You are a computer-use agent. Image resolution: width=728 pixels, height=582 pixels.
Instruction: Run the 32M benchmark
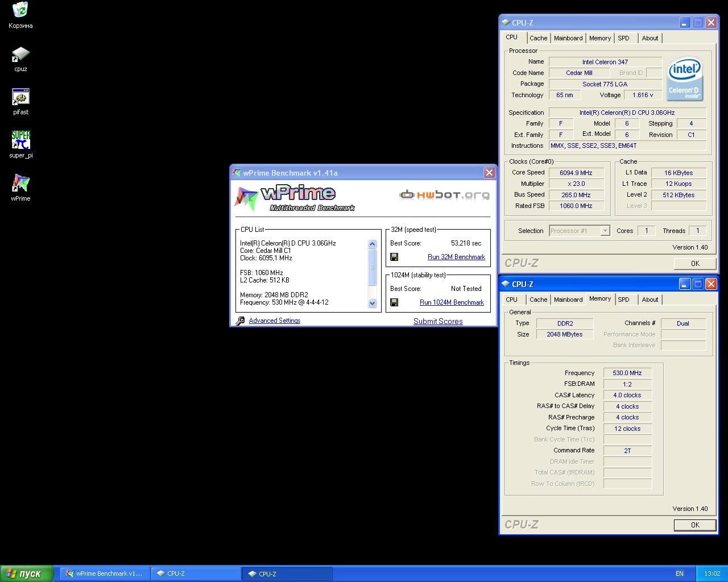(456, 257)
